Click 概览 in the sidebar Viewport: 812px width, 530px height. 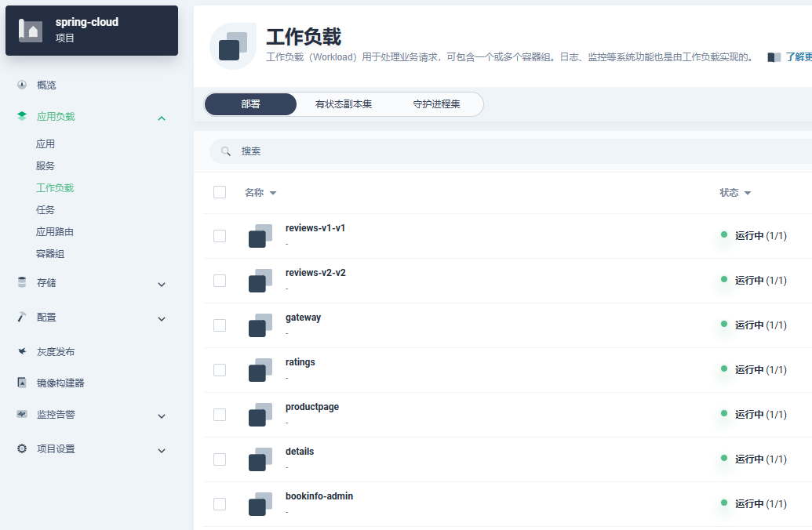coord(46,85)
